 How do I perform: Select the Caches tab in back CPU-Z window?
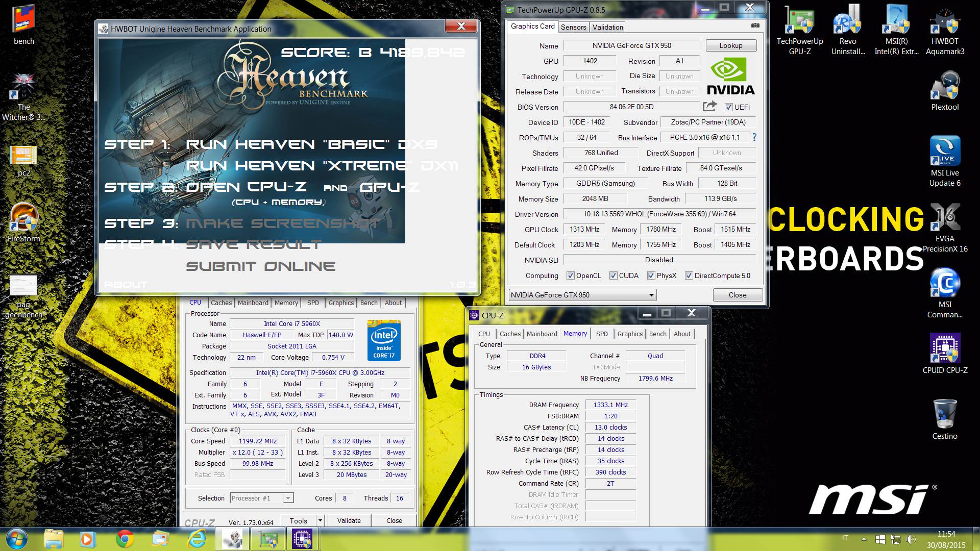pyautogui.click(x=221, y=303)
